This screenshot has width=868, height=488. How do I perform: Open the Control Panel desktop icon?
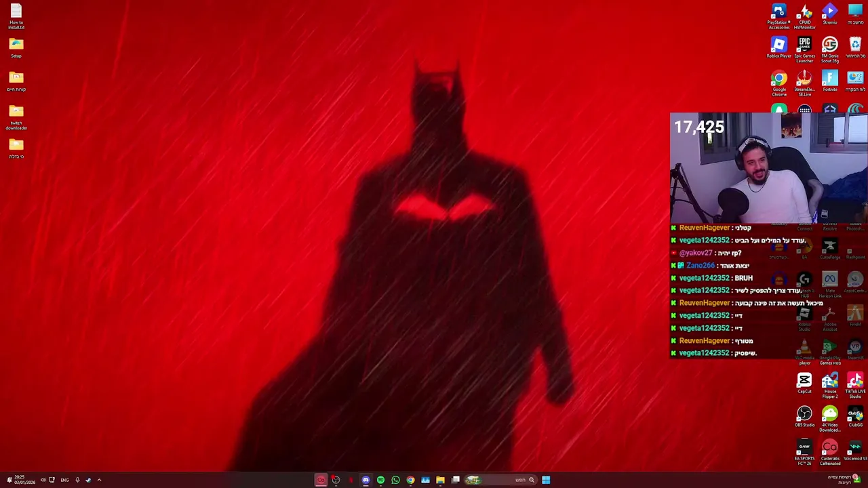coord(855,81)
